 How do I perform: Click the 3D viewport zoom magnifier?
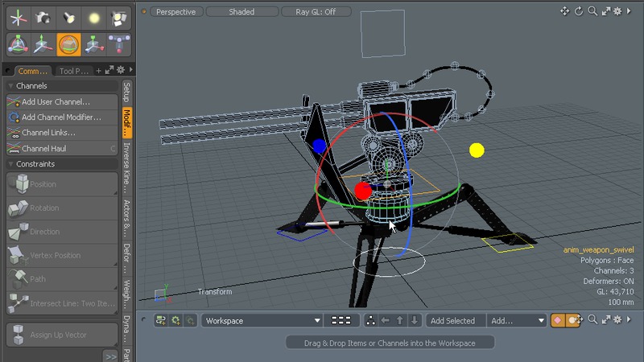click(x=592, y=11)
